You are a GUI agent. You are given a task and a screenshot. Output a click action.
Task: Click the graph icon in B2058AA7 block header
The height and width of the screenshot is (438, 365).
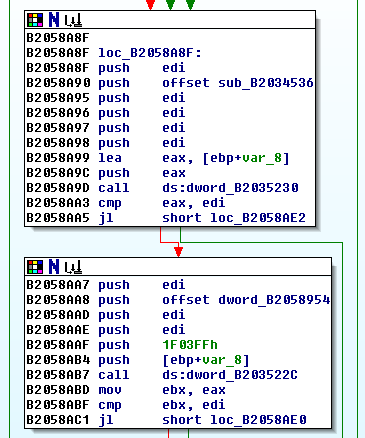tap(73, 267)
